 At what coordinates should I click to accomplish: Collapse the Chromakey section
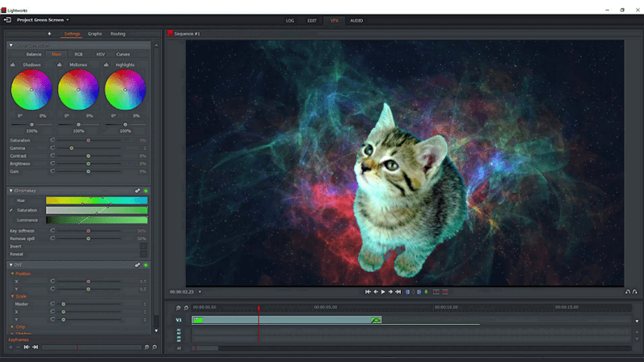pos(11,191)
